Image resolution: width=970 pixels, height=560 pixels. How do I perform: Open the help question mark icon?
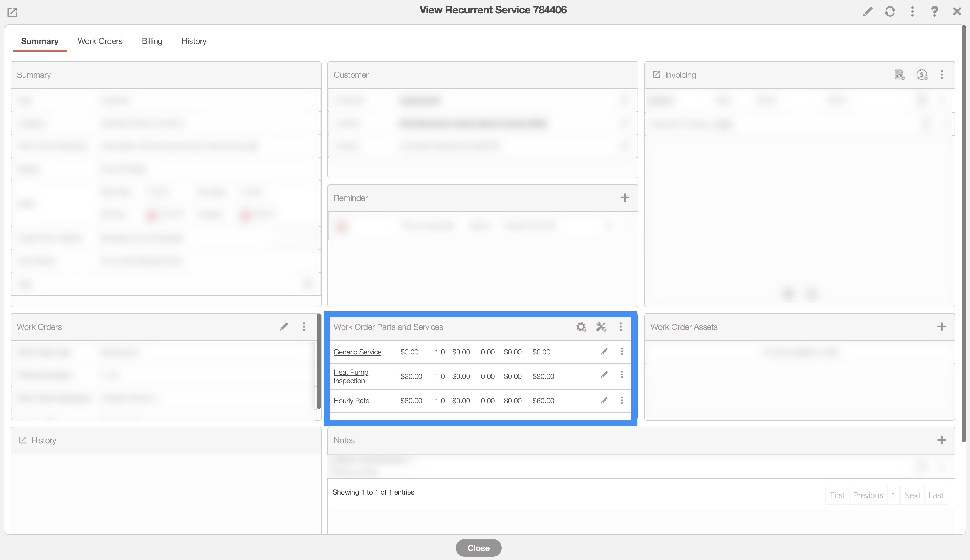tap(934, 11)
